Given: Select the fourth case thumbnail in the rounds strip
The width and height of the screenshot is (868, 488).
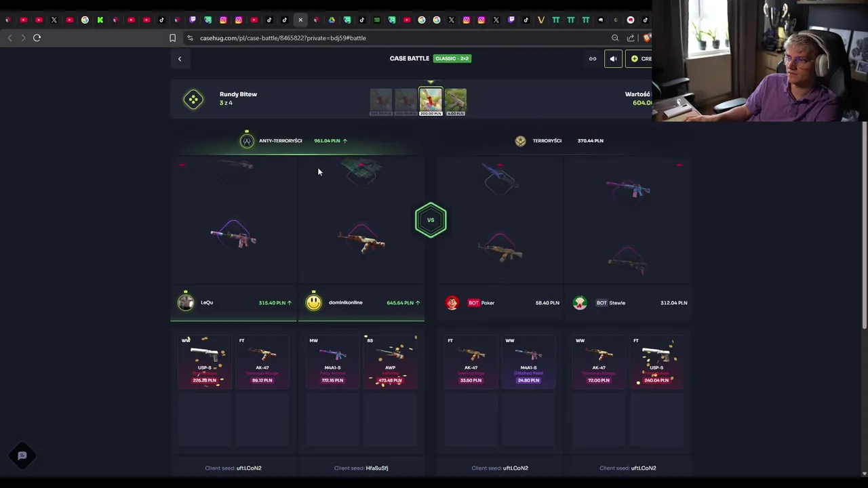Looking at the screenshot, I should pyautogui.click(x=456, y=102).
